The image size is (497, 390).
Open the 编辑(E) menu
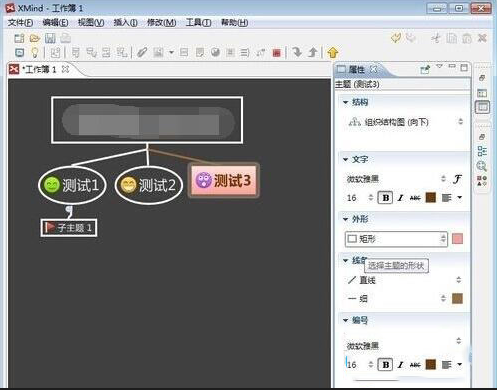[x=55, y=23]
